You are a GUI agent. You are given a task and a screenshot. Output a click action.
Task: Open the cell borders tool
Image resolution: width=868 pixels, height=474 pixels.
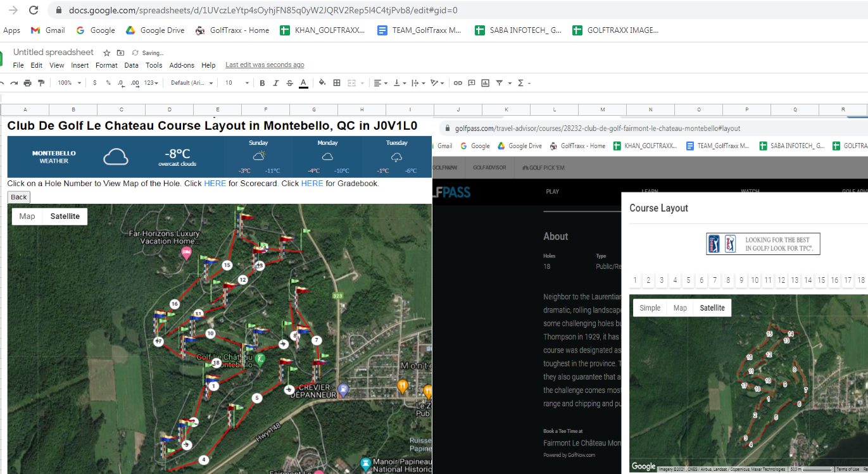(x=337, y=83)
